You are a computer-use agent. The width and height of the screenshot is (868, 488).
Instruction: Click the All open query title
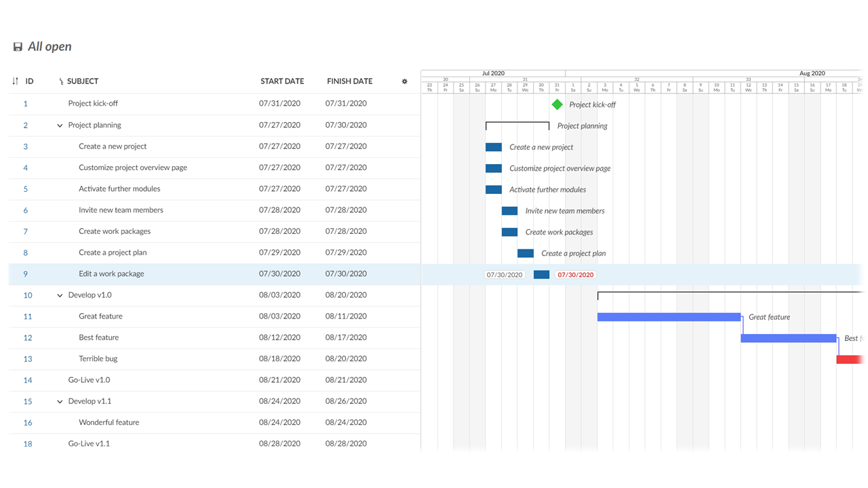50,47
